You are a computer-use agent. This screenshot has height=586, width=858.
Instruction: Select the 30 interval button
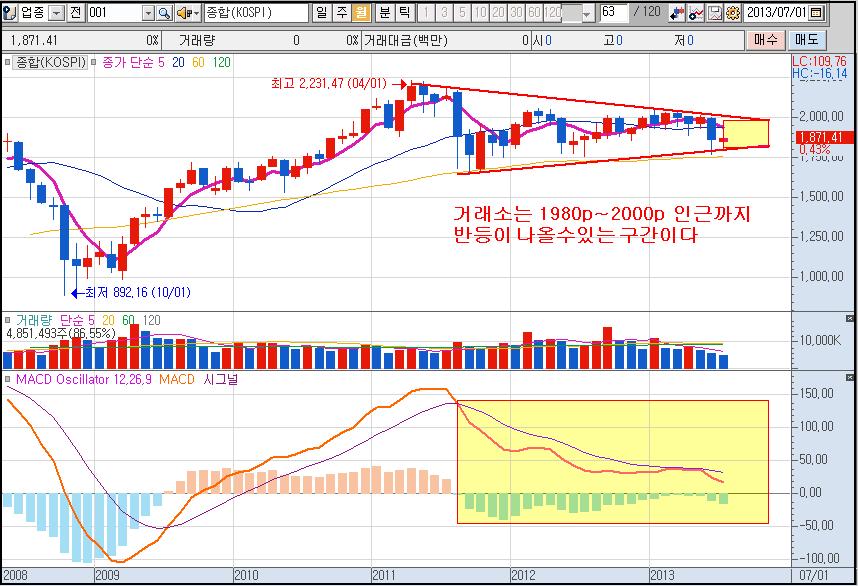517,13
